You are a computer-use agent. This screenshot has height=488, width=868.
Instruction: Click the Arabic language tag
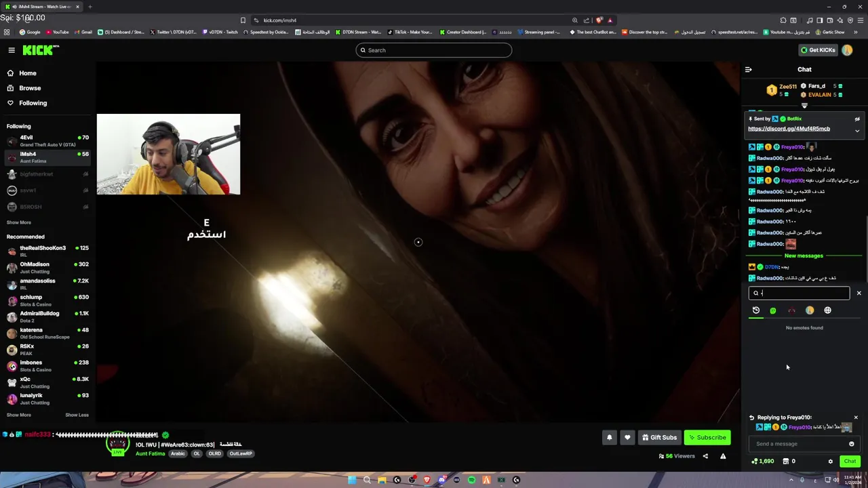(x=178, y=453)
